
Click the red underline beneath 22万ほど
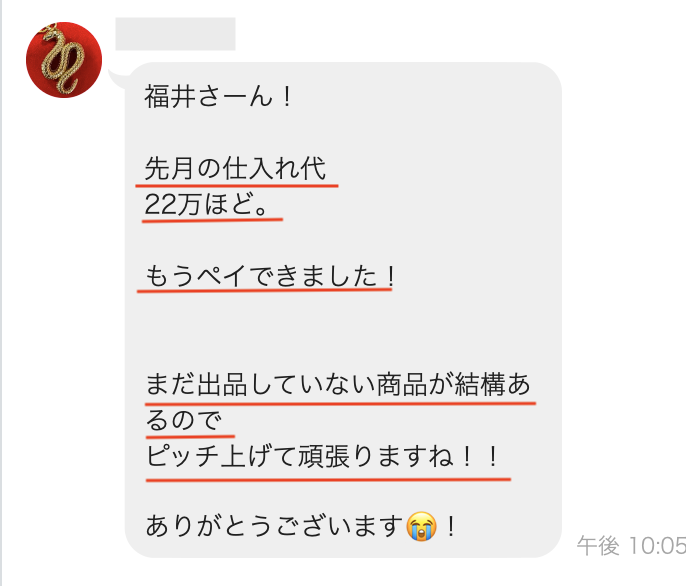coord(213,220)
